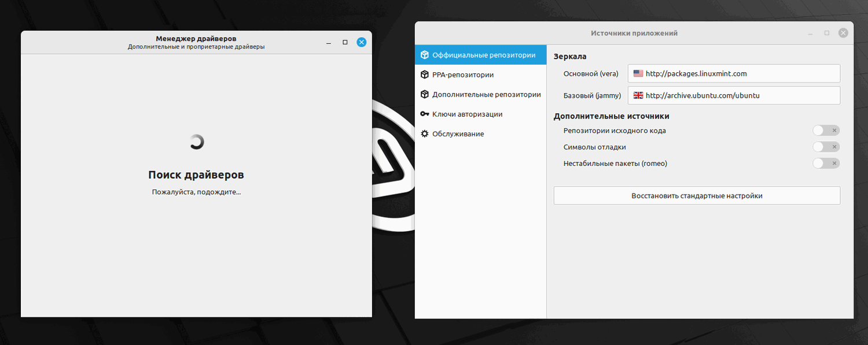Open Дополнительные репозитории section
Viewport: 868px width, 345px height.
click(x=481, y=94)
